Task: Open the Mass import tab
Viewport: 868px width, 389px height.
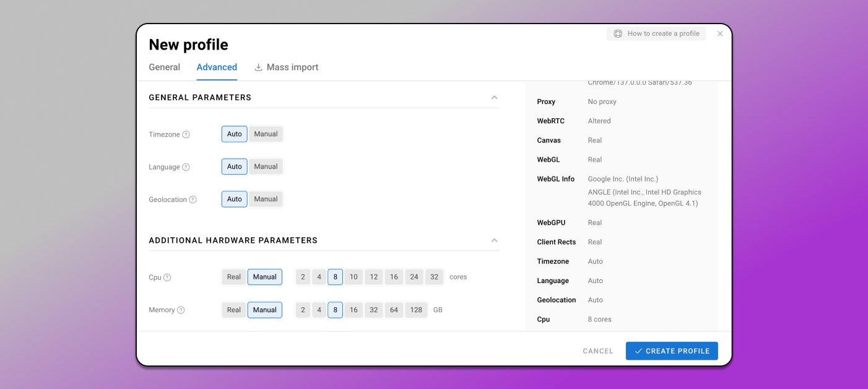Action: pyautogui.click(x=287, y=67)
